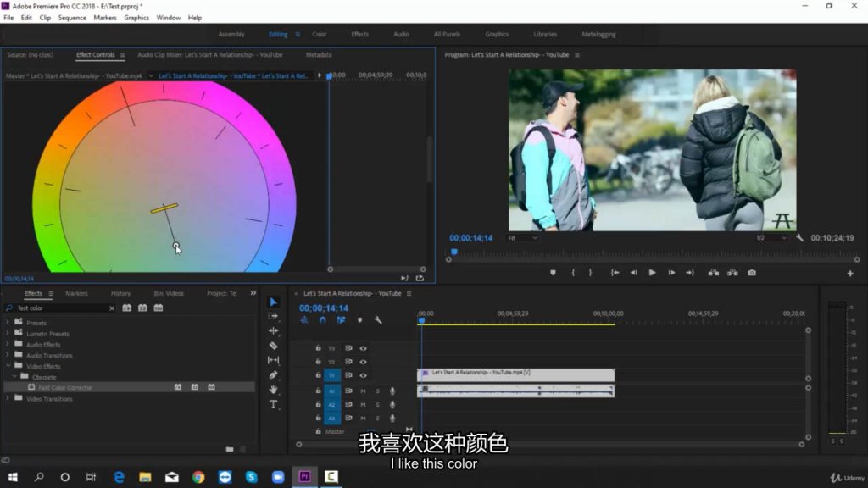Go to In point

pos(615,273)
